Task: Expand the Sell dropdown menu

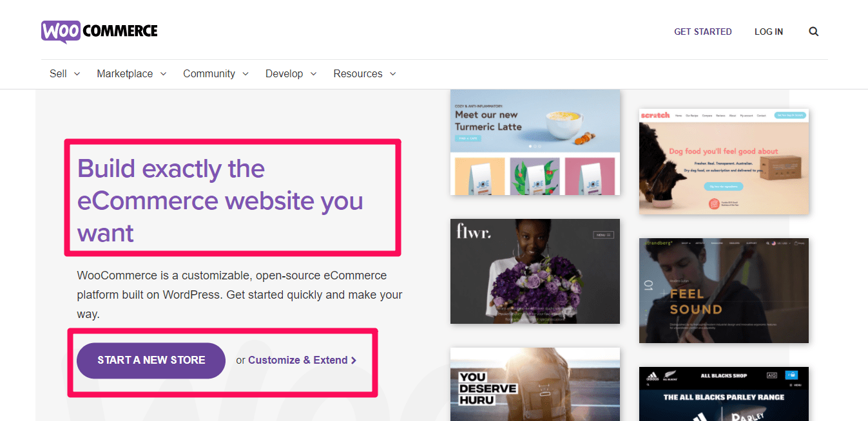Action: point(64,74)
